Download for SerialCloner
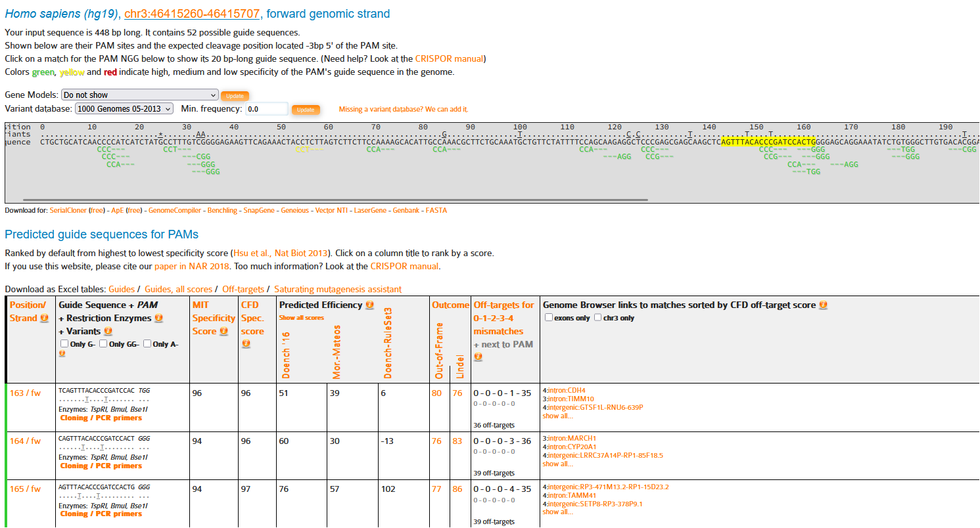 click(68, 210)
